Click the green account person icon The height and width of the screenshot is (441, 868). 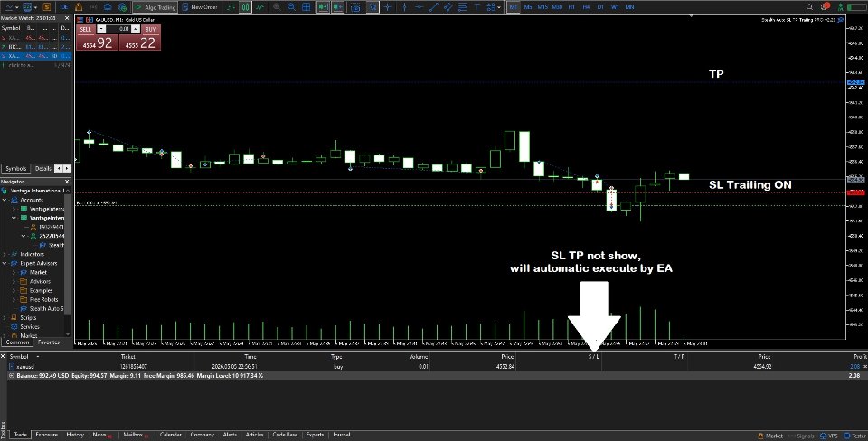(841, 7)
